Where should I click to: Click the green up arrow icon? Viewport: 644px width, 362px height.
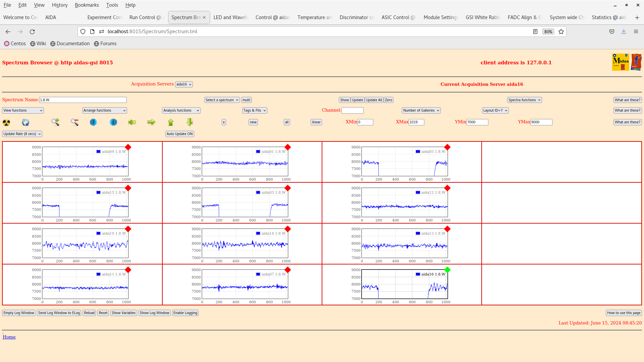171,122
